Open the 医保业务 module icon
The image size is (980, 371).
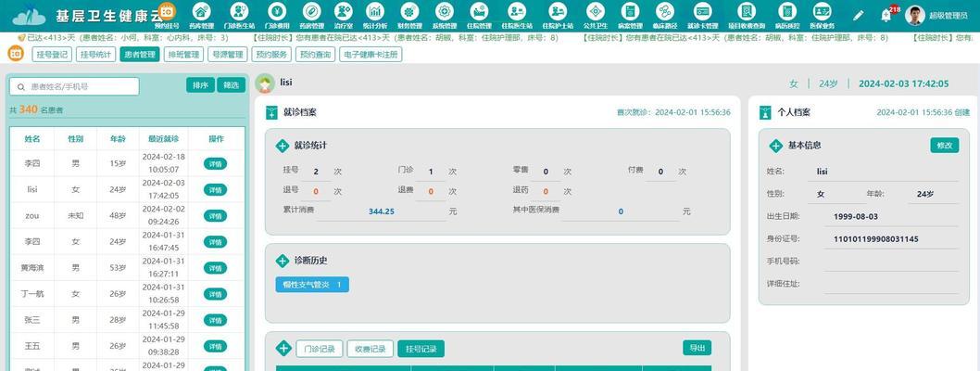822,13
